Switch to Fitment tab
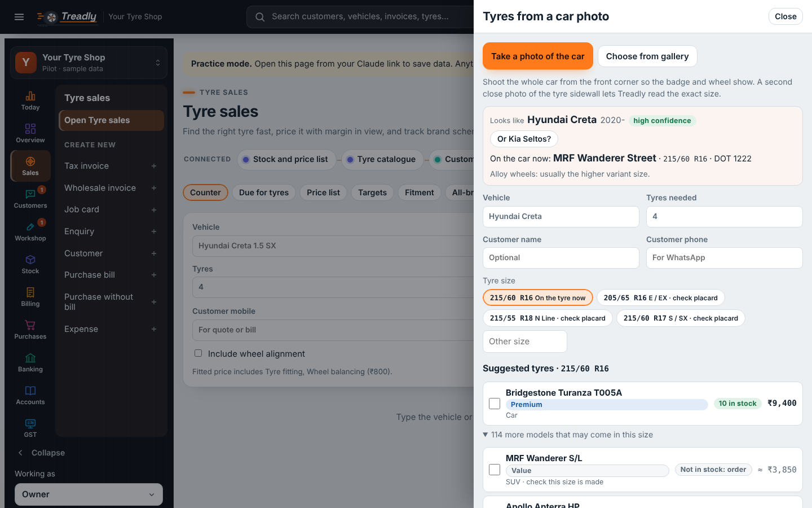This screenshot has width=812, height=508. coord(420,192)
